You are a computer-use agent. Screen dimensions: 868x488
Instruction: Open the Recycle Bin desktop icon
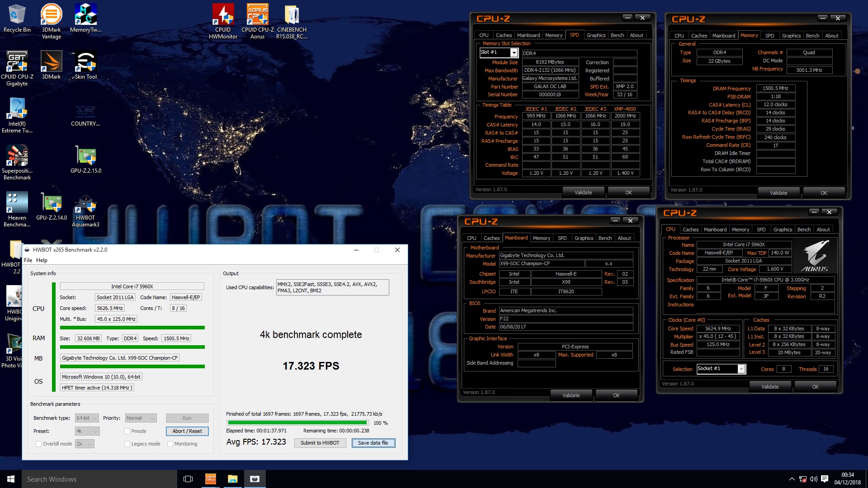(x=17, y=19)
